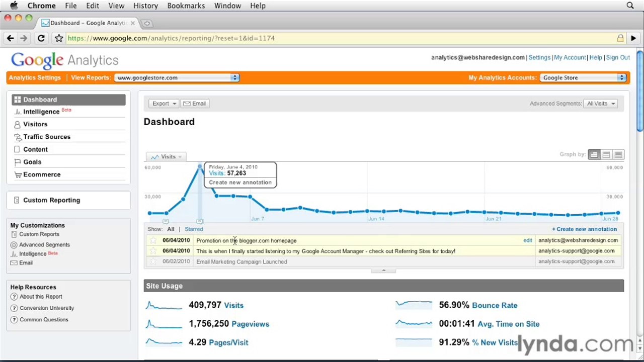The image size is (644, 362).
Task: Click the Sign Out link
Action: click(618, 58)
